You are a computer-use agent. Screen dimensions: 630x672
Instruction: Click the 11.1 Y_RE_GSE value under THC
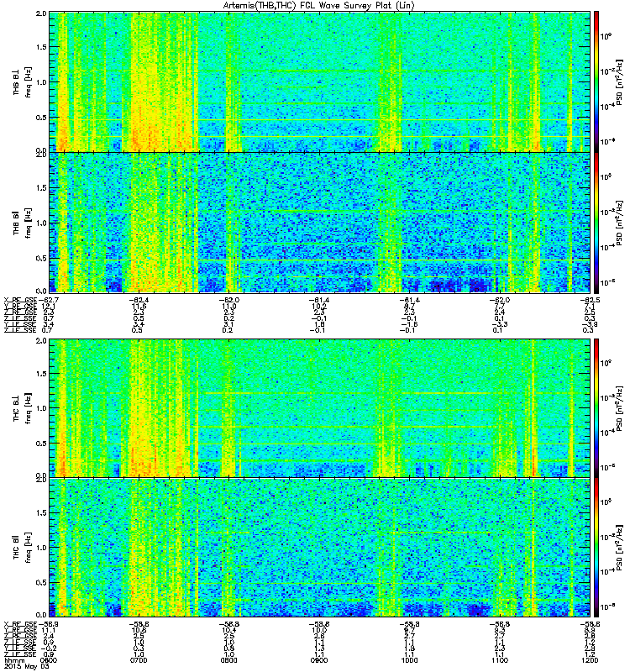click(49, 631)
